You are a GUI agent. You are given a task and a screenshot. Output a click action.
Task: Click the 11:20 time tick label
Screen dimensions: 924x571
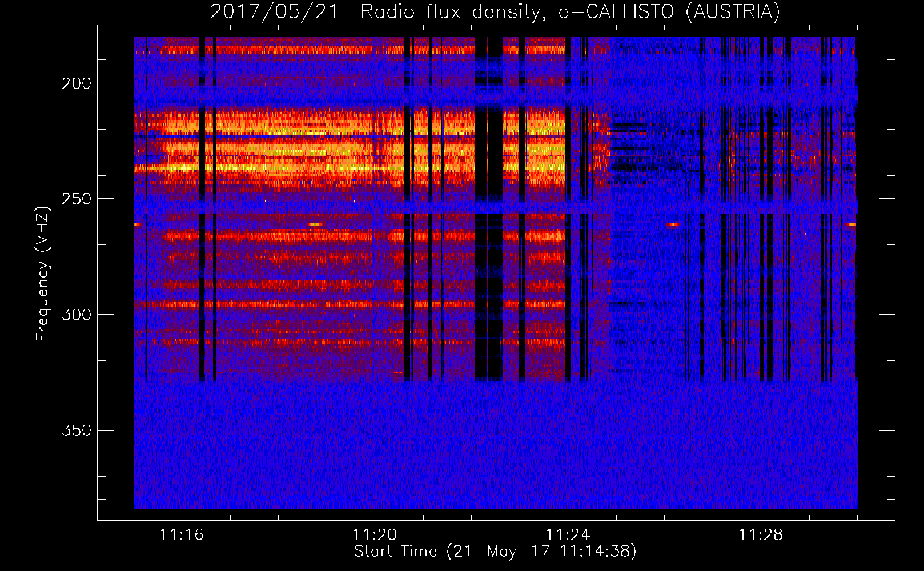[x=375, y=535]
